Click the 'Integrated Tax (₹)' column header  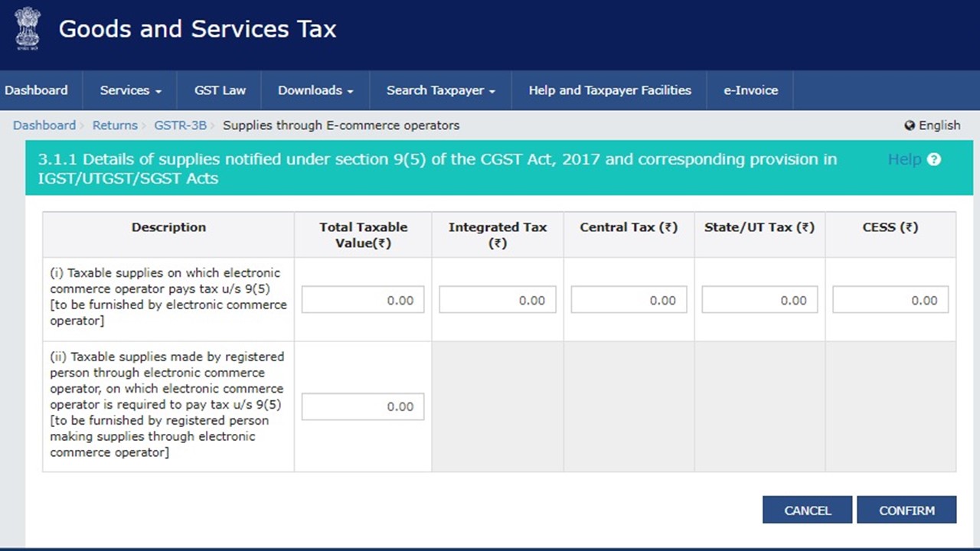pyautogui.click(x=498, y=235)
